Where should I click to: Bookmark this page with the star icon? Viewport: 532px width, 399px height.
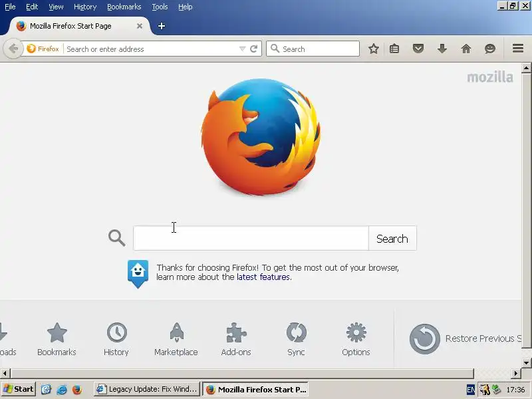(374, 49)
